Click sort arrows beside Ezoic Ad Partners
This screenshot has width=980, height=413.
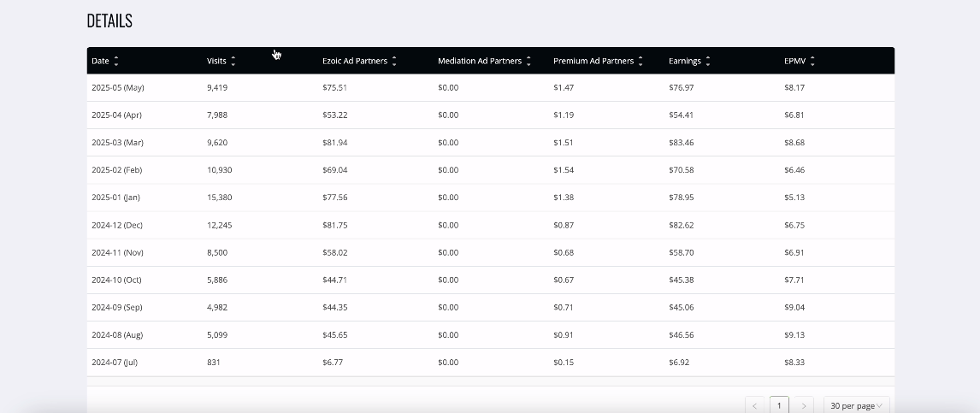(393, 62)
